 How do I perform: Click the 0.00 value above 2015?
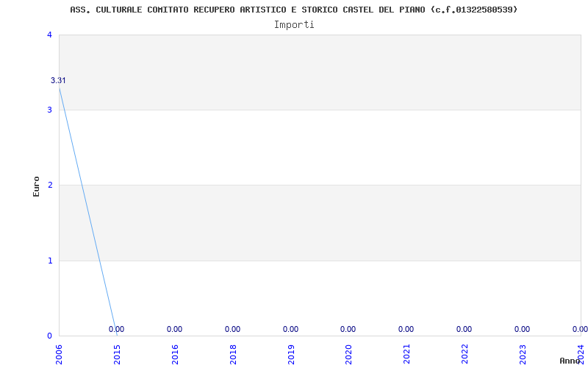116,329
